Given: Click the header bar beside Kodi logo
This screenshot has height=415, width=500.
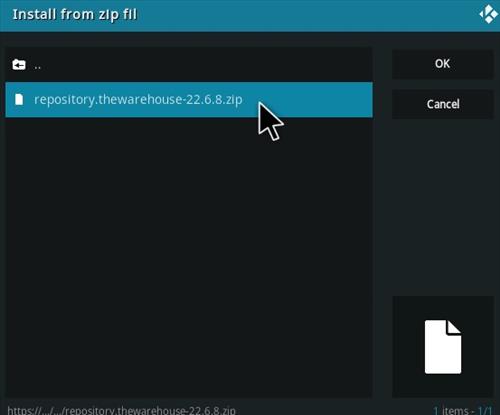Looking at the screenshot, I should [x=307, y=15].
